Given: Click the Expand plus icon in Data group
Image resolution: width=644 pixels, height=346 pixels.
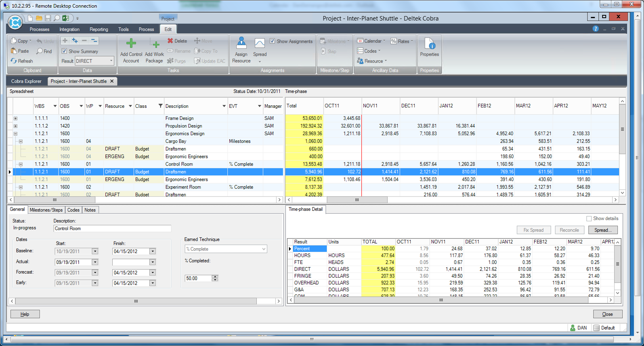Looking at the screenshot, I should (65, 41).
